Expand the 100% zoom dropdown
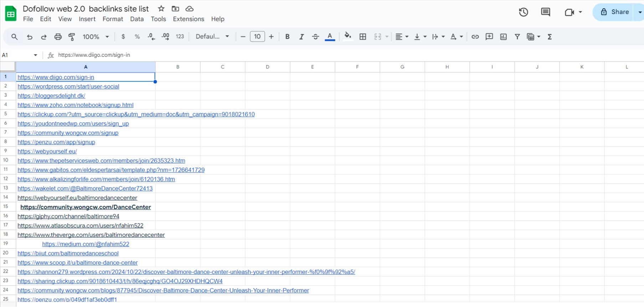Screen dimensions: 644x307 96,37
